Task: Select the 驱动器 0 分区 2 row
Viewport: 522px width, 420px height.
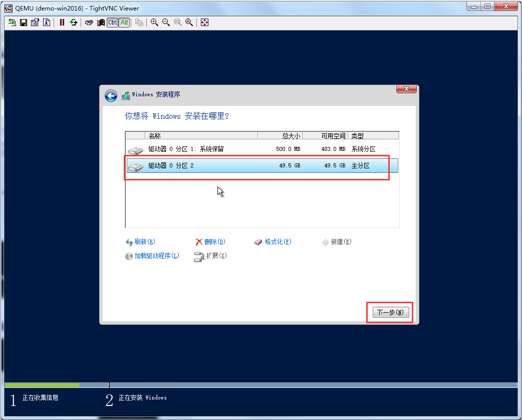Action: tap(262, 165)
